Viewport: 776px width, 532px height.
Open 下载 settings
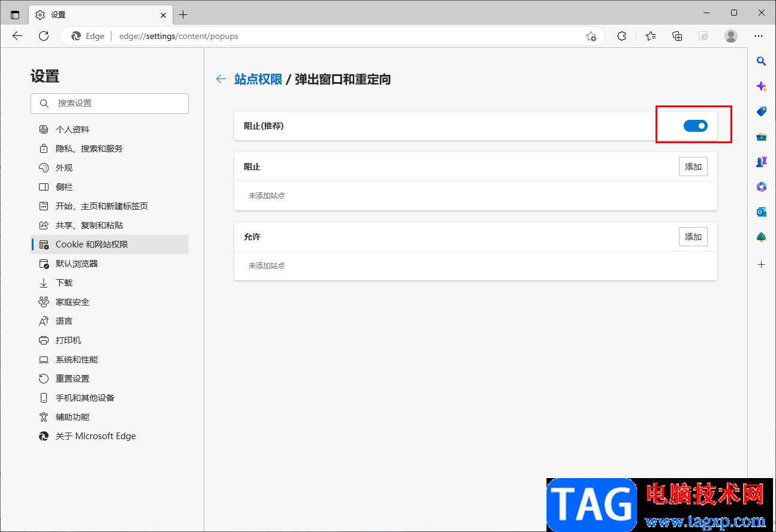(110, 283)
